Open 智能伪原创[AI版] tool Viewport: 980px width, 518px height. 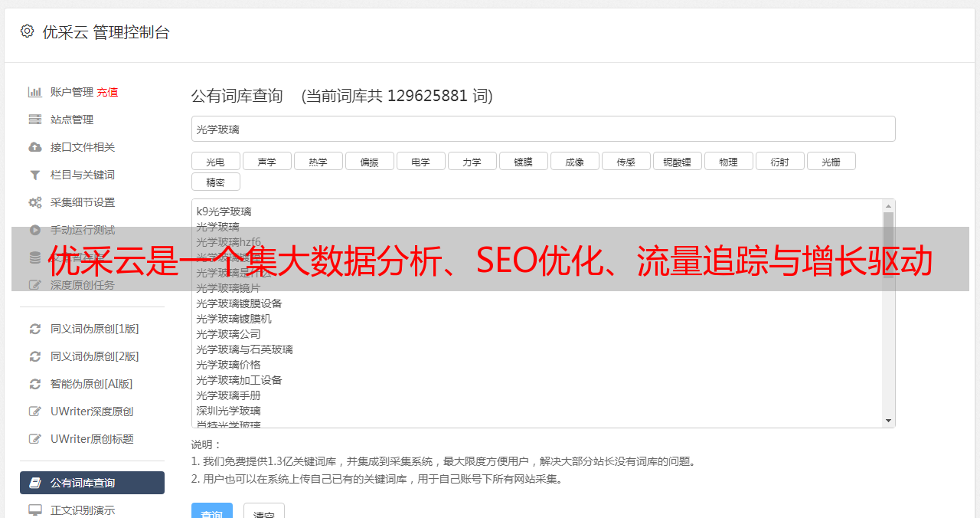[92, 384]
